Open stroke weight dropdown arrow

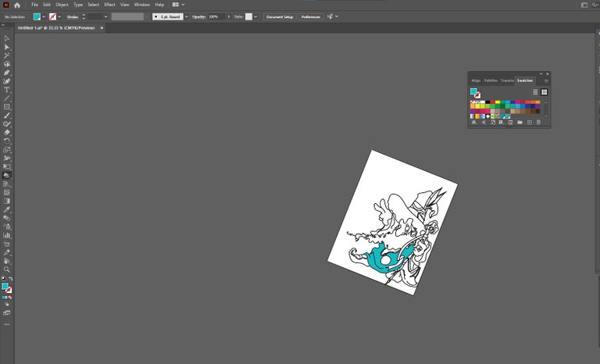click(106, 17)
